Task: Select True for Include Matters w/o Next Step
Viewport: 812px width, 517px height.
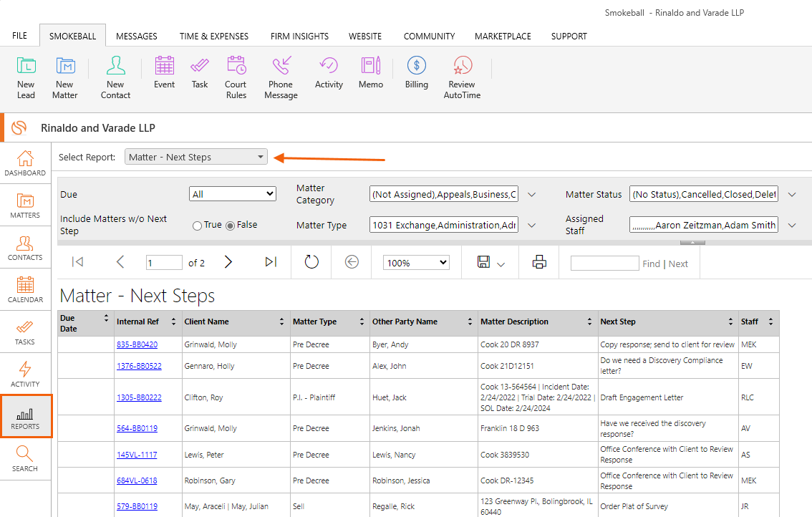Action: click(197, 226)
